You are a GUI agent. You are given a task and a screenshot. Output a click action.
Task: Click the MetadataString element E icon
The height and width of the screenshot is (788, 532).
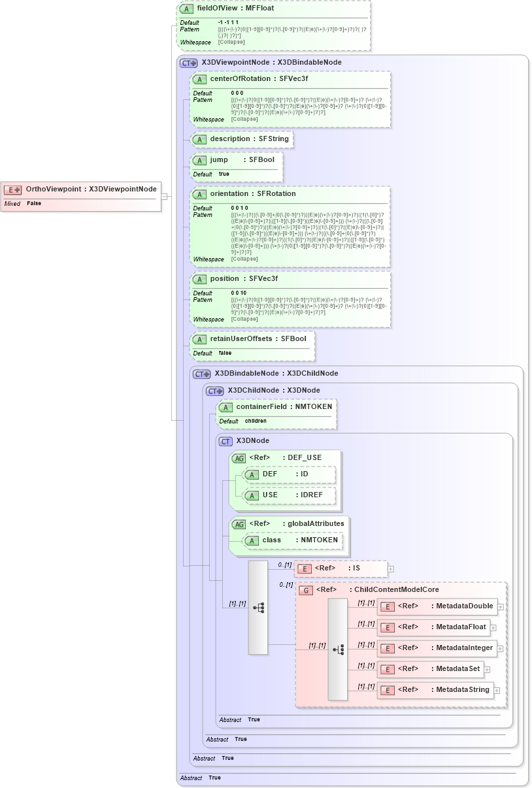click(388, 691)
